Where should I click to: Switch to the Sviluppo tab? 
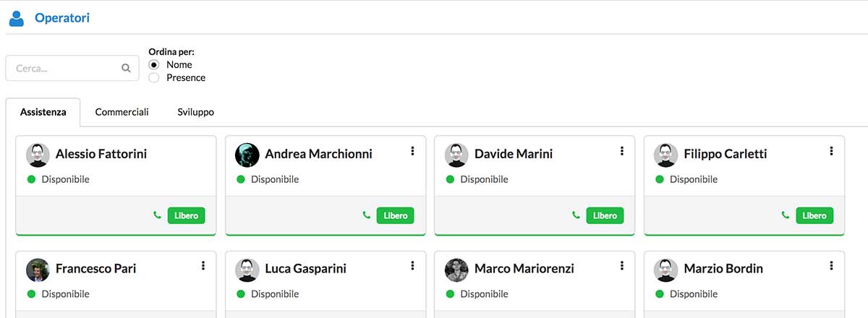pos(195,112)
